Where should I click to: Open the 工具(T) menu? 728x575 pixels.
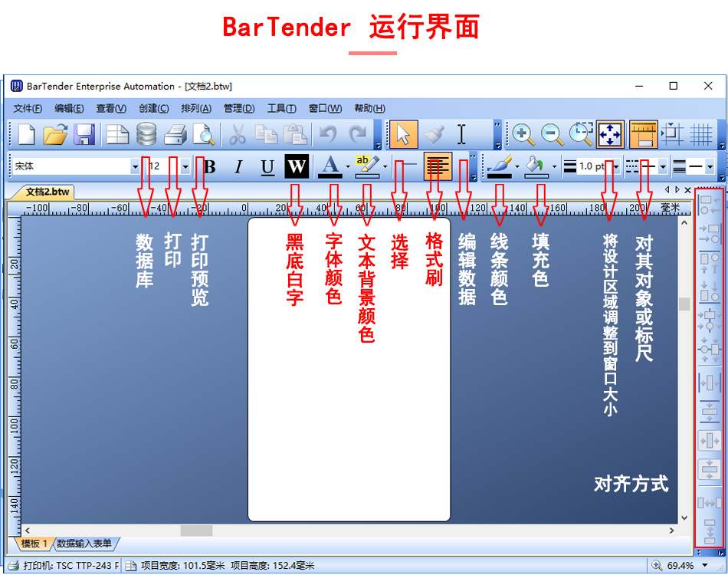[281, 108]
